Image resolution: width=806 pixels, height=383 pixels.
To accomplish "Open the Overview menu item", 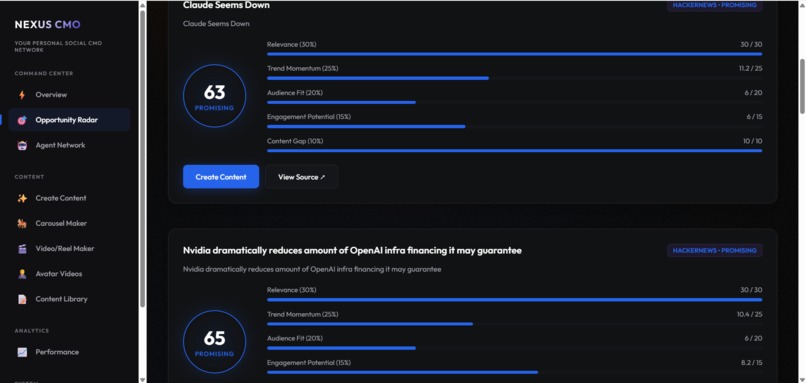I will 69,95.
